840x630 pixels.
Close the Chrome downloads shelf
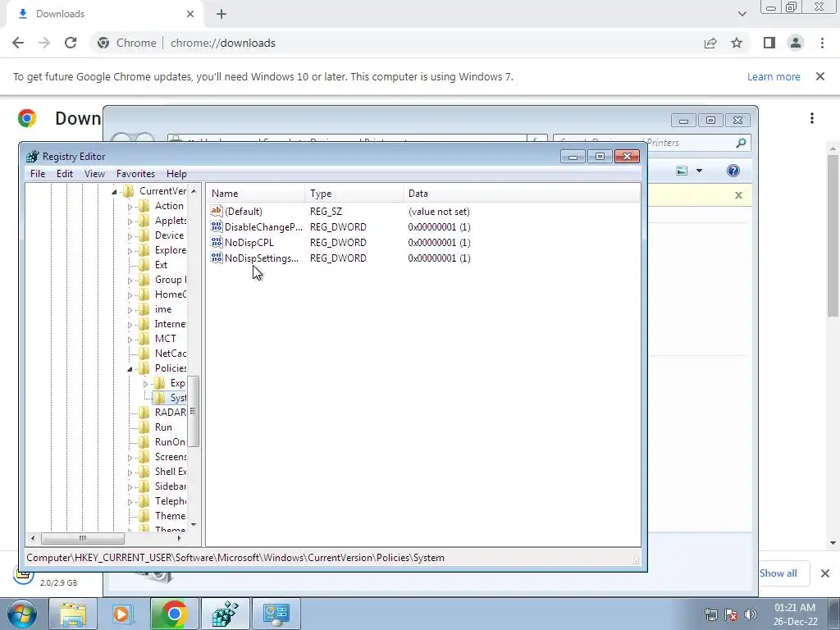click(x=825, y=573)
